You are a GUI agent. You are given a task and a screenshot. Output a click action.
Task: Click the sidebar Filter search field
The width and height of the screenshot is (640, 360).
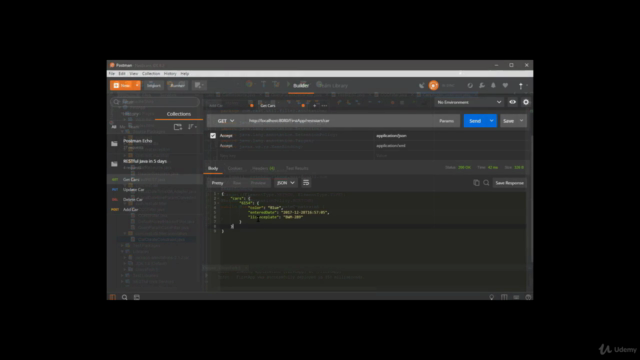click(155, 102)
